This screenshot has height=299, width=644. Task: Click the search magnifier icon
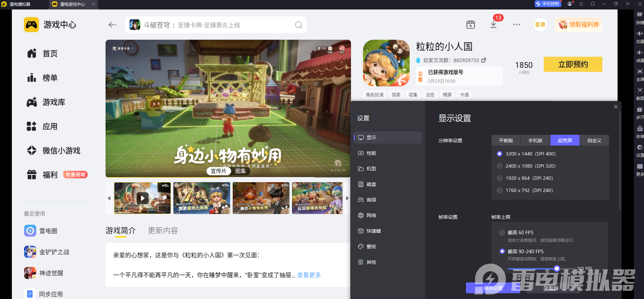tap(298, 25)
